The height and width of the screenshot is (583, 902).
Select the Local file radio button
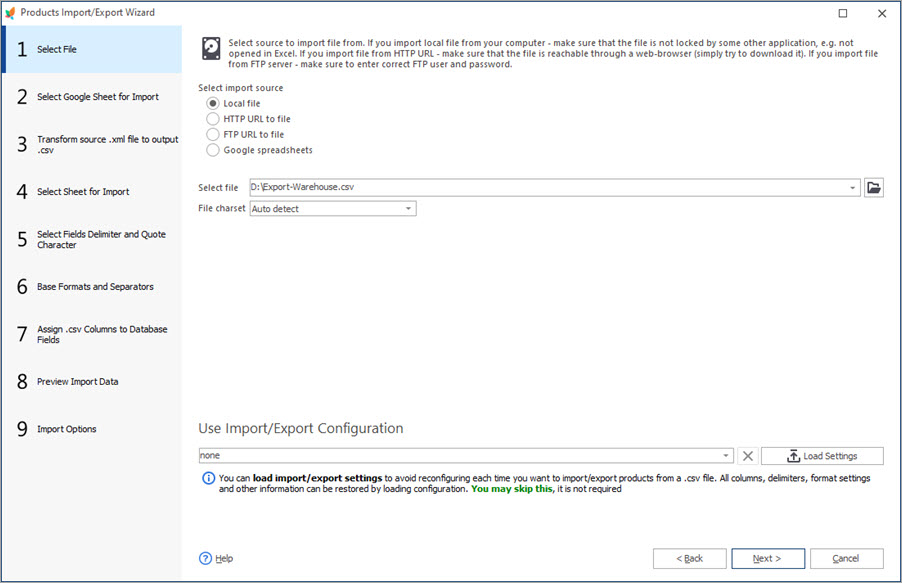point(212,104)
